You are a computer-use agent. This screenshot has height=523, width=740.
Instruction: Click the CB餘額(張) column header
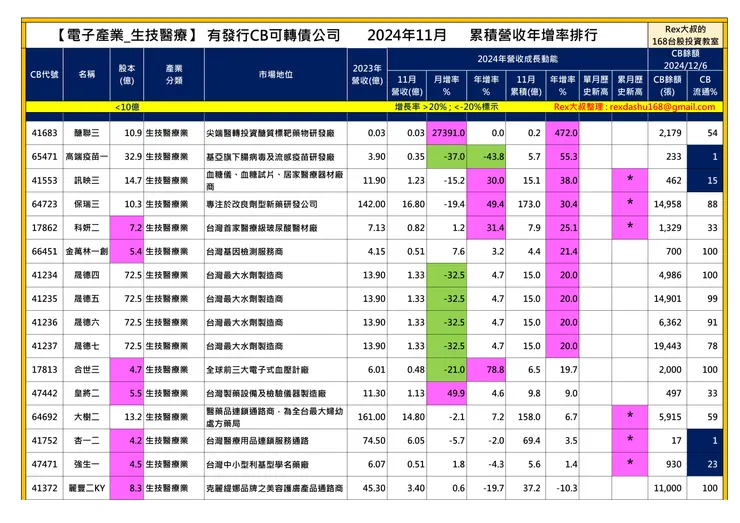(667, 85)
